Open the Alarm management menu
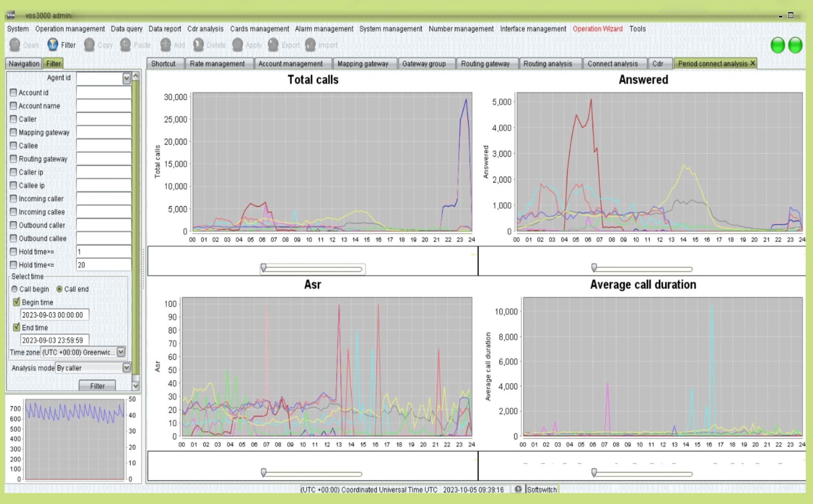This screenshot has width=813, height=504. point(324,29)
